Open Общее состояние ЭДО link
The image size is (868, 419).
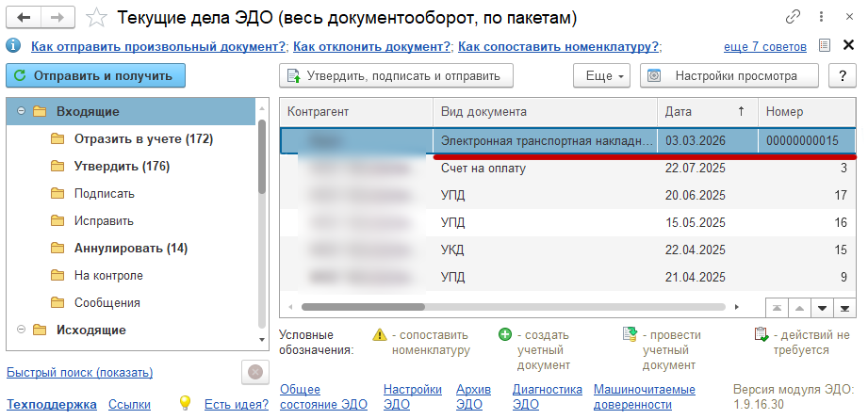(324, 397)
